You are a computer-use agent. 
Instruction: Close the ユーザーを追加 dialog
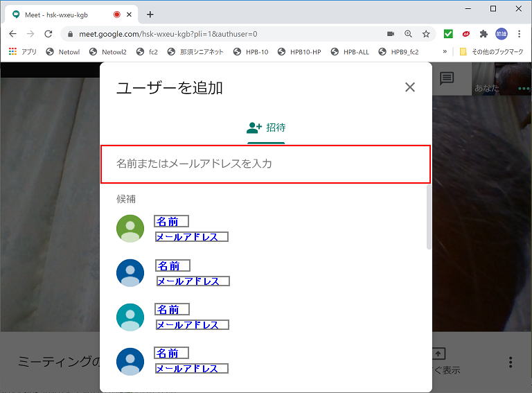(x=410, y=87)
